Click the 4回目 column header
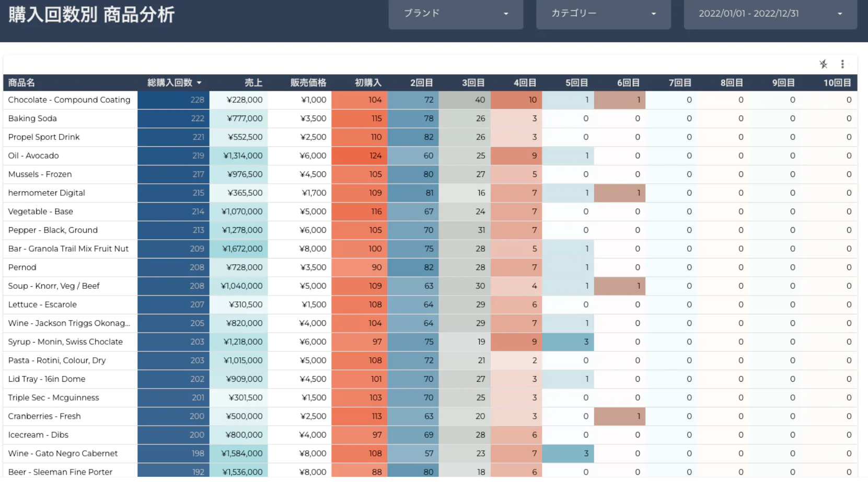 click(525, 83)
